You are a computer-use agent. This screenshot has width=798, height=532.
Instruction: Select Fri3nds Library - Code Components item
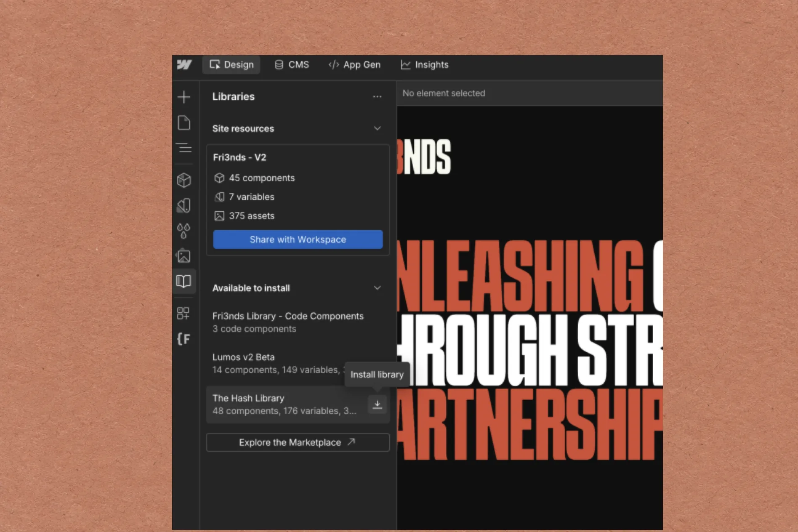(x=297, y=322)
